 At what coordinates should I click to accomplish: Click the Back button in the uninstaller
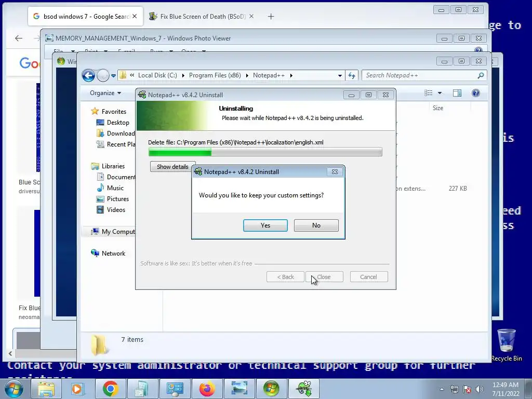[x=285, y=277]
